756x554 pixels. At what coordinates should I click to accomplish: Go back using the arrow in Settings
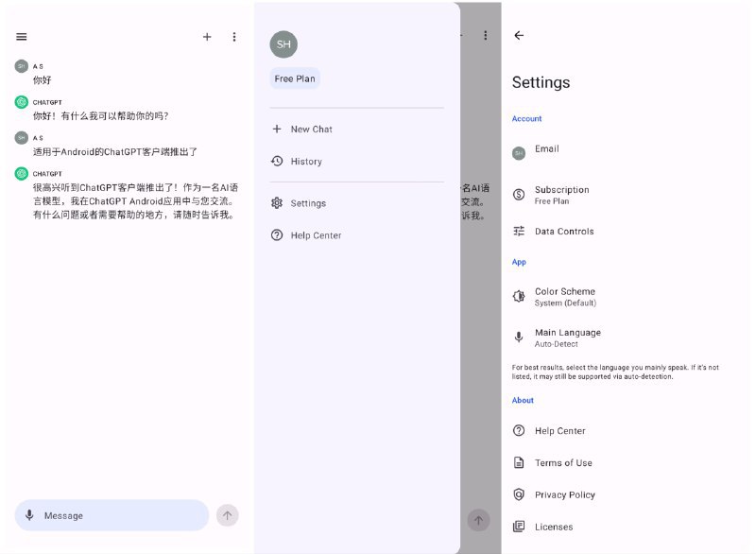coord(519,35)
